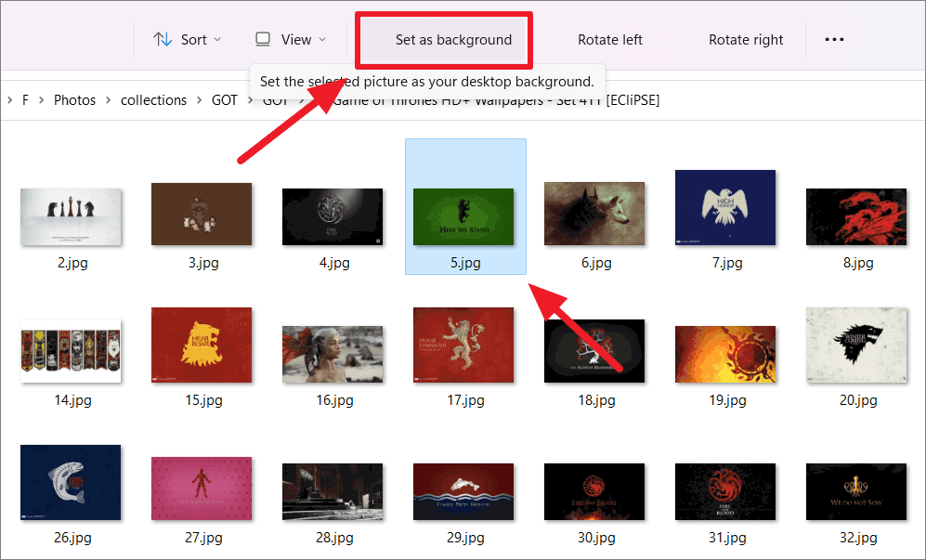The image size is (926, 560).
Task: Select the 17.jpg House Lannister thumbnail
Action: tap(463, 345)
